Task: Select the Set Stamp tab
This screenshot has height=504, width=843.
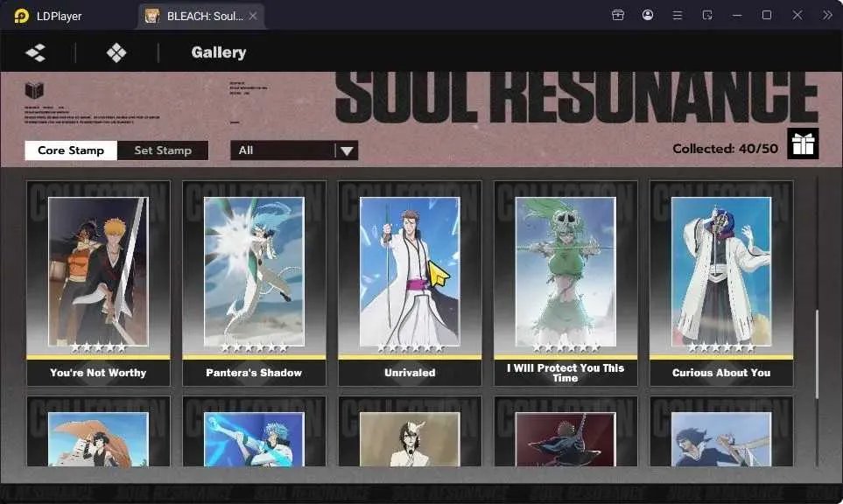Action: (163, 150)
